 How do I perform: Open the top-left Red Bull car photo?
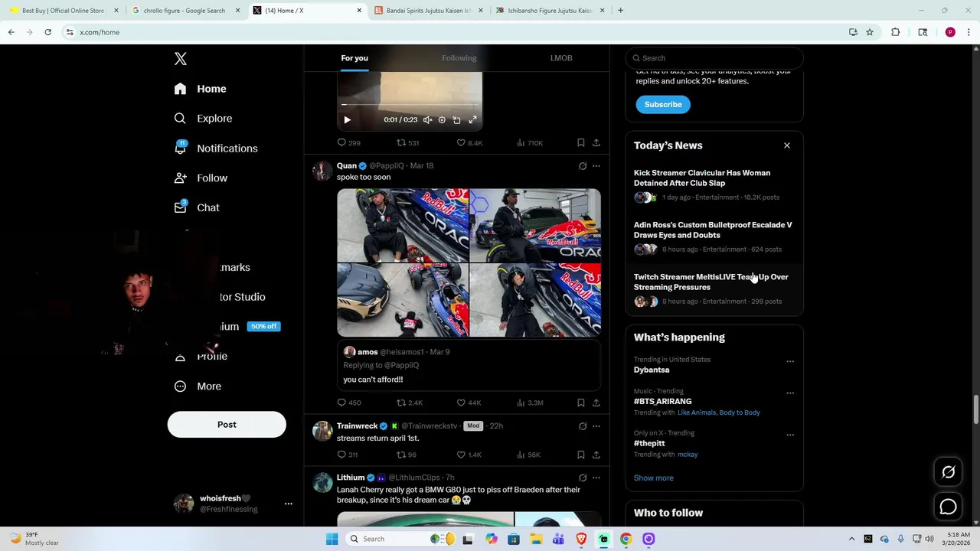point(403,225)
